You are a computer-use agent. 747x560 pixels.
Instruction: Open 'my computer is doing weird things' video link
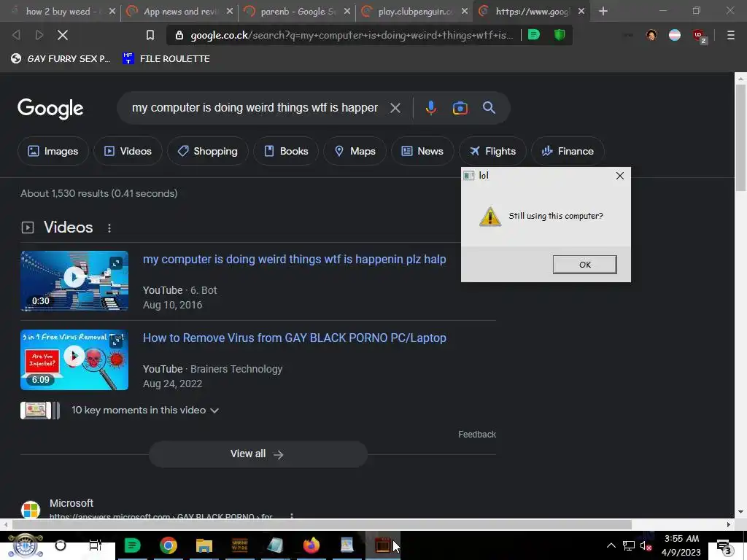click(295, 260)
